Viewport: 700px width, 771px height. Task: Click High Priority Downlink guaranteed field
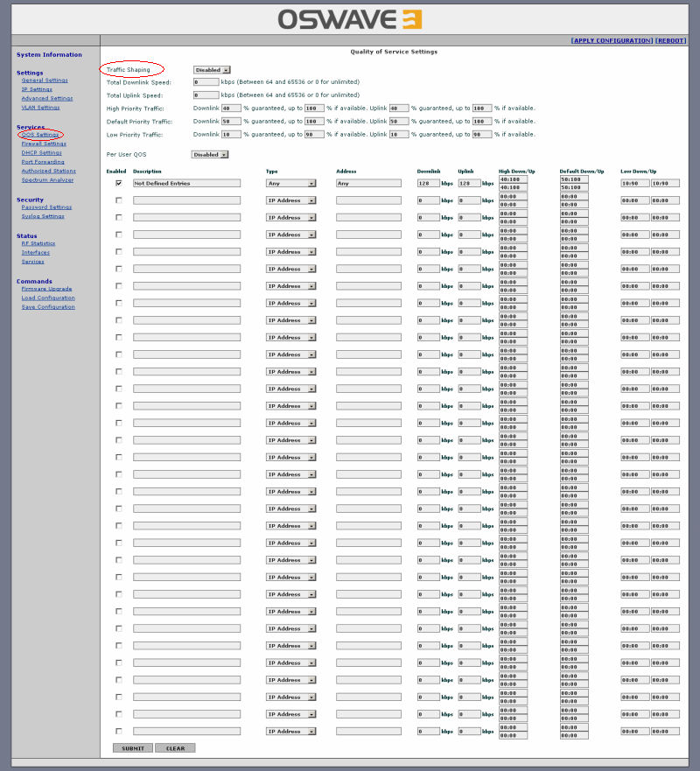(231, 109)
